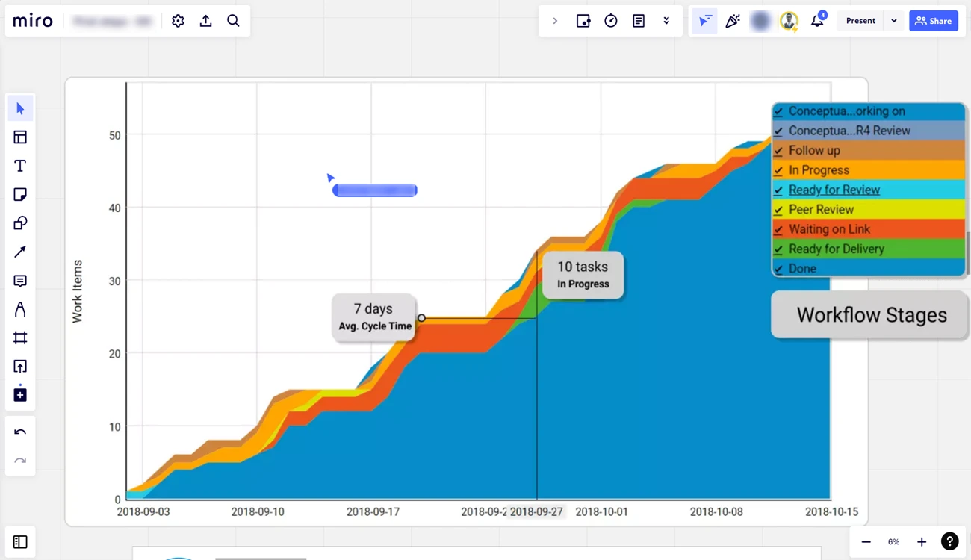
Task: Click the Ready for Review link
Action: coord(834,190)
